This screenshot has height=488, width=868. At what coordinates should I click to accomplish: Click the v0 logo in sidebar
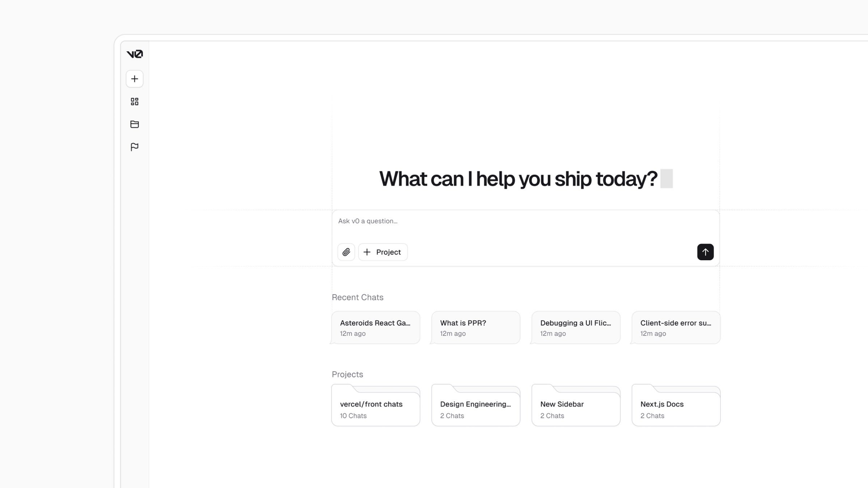pos(135,54)
